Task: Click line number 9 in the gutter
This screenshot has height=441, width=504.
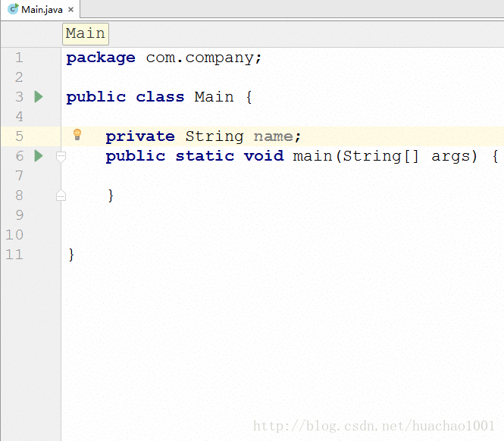Action: click(19, 215)
